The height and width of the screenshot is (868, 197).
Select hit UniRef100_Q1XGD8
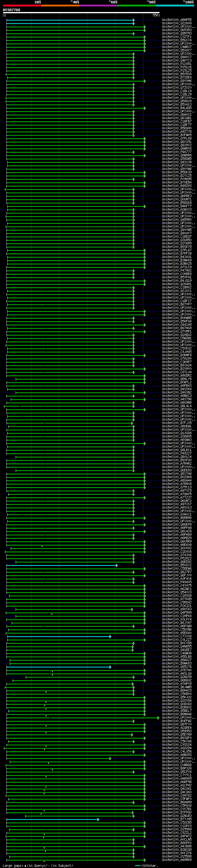[x=177, y=433]
